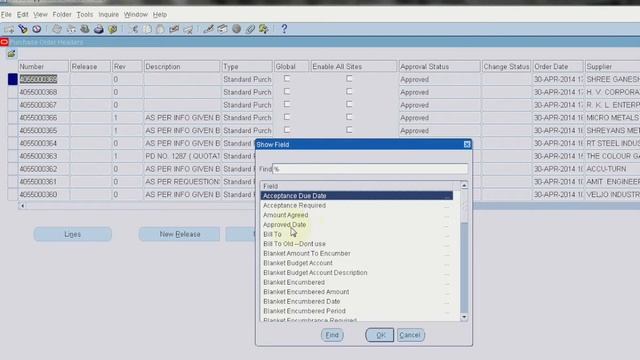
Task: Click the Approval Status column header
Action: (439, 67)
